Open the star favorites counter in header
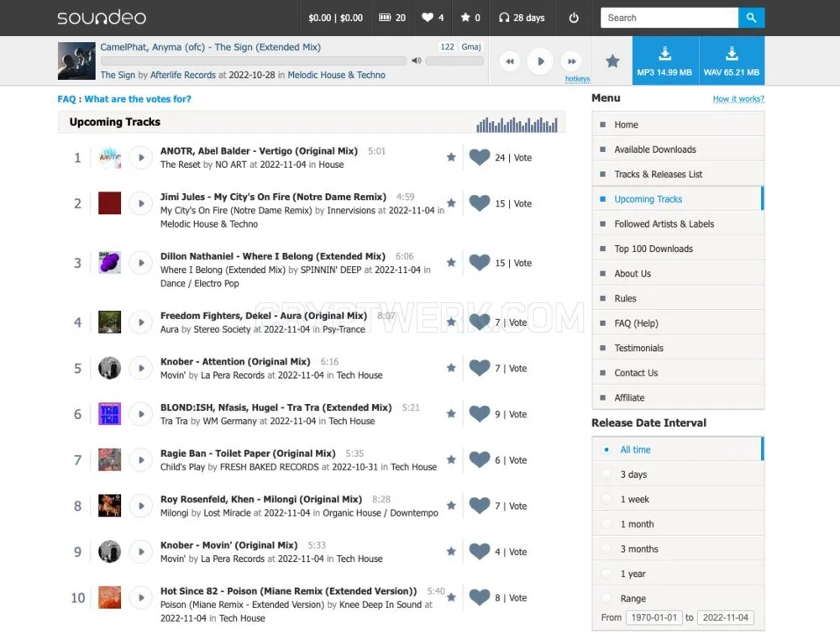This screenshot has width=840, height=635. coord(470,18)
